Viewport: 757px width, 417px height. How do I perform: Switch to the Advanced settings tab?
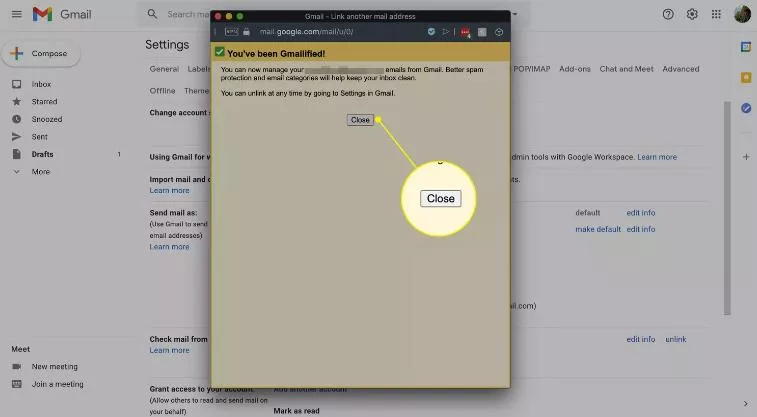(x=681, y=69)
